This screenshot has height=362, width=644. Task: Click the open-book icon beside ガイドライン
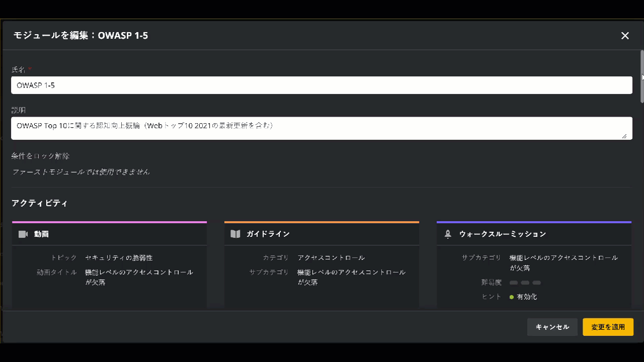click(235, 233)
